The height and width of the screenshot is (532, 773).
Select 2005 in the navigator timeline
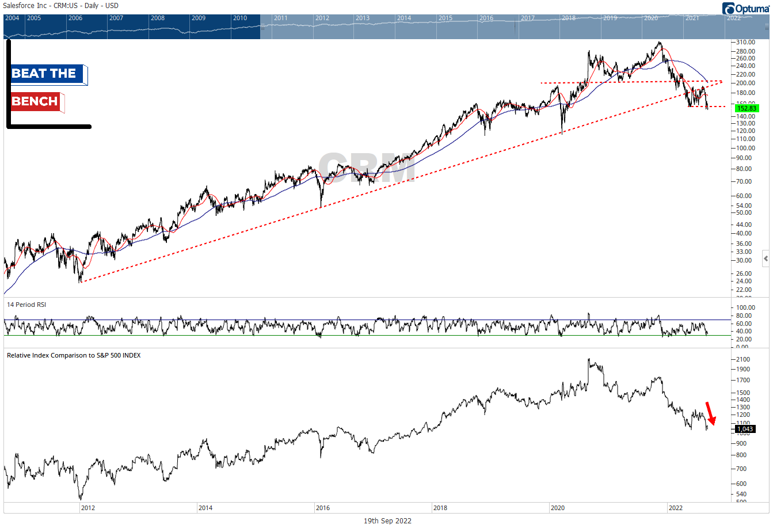[x=34, y=18]
